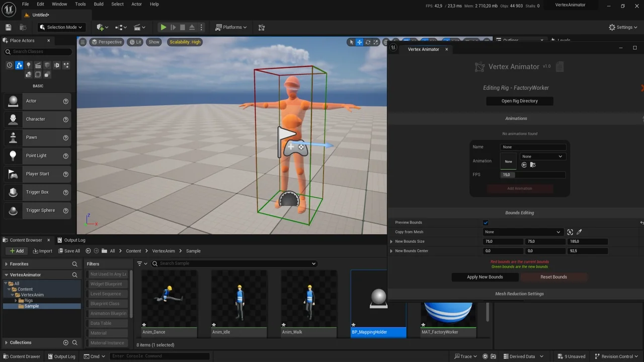Click the browse-to-asset icon under Animation
The width and height of the screenshot is (644, 362).
point(533,164)
